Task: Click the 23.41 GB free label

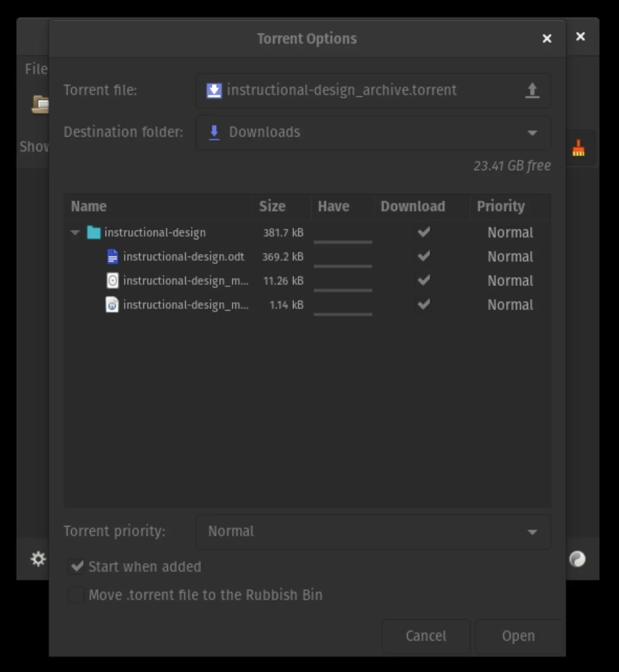Action: [512, 166]
